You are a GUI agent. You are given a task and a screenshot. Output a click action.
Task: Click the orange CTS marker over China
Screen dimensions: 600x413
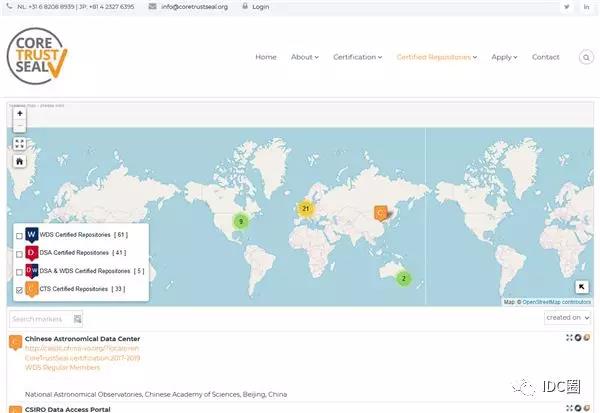click(x=381, y=213)
